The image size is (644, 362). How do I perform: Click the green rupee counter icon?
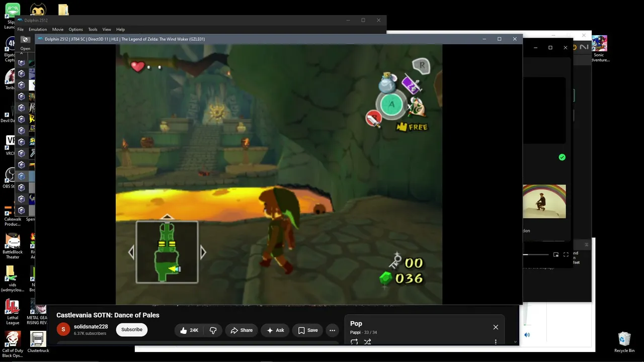click(385, 279)
